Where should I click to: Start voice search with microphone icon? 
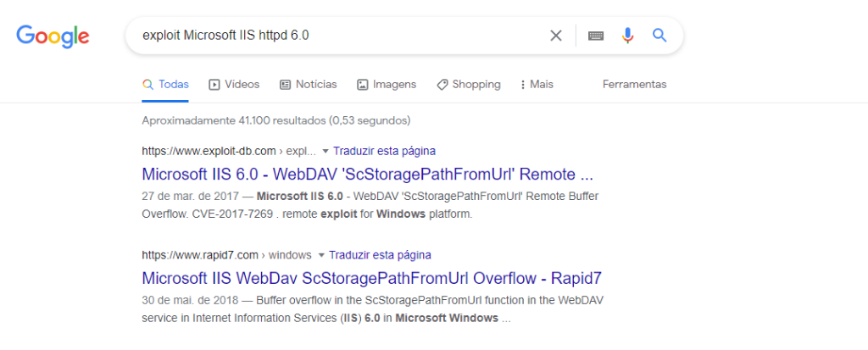(x=627, y=36)
